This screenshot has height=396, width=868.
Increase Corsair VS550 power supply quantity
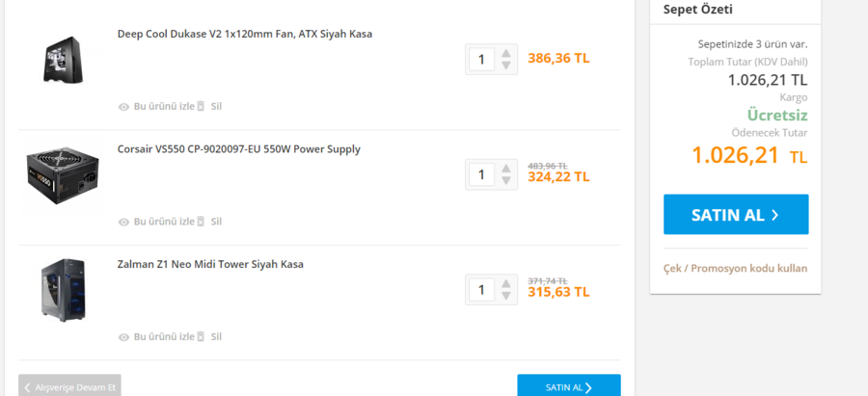click(506, 168)
